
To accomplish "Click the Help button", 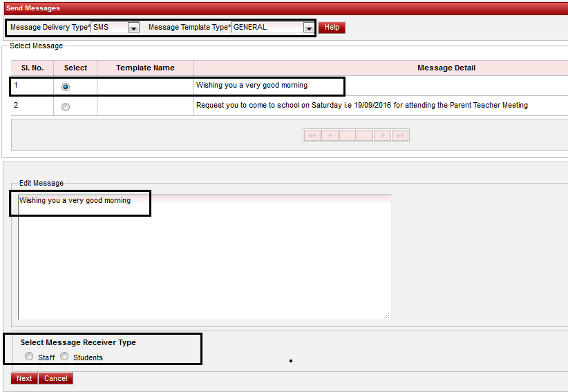I will (x=332, y=28).
